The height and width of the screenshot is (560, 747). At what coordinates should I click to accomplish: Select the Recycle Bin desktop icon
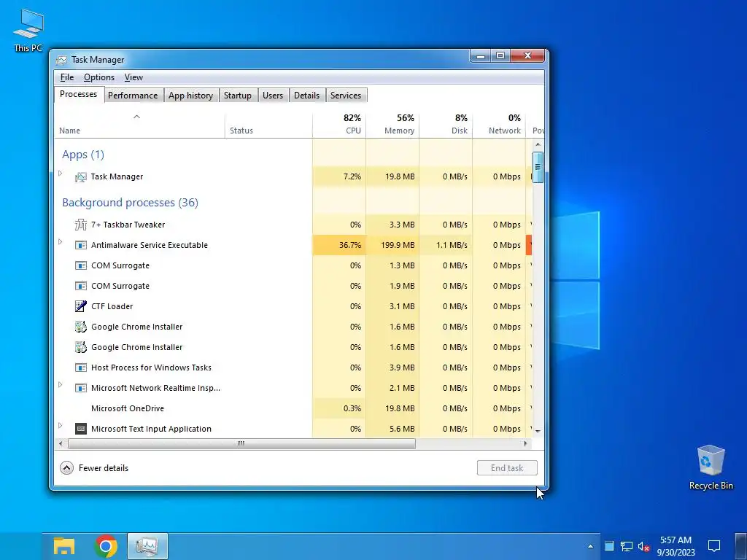711,467
